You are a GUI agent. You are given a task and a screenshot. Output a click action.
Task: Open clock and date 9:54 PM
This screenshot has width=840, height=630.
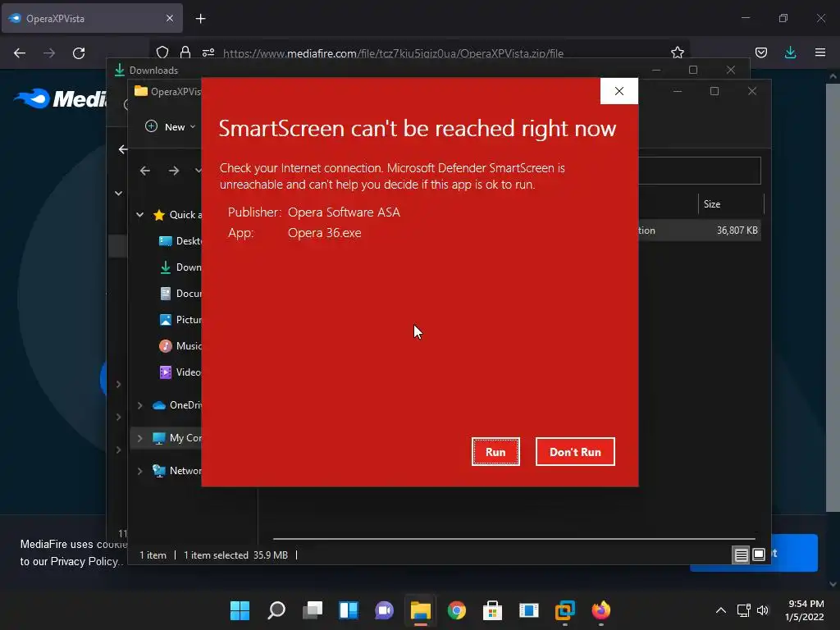805,610
